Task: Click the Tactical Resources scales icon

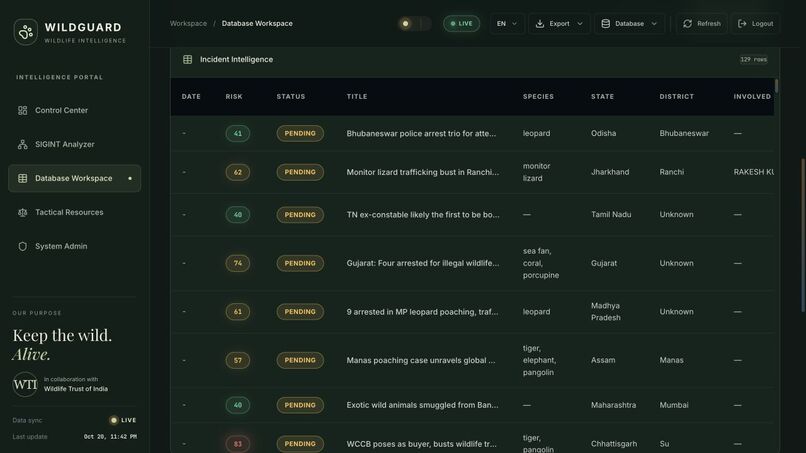Action: coord(23,212)
